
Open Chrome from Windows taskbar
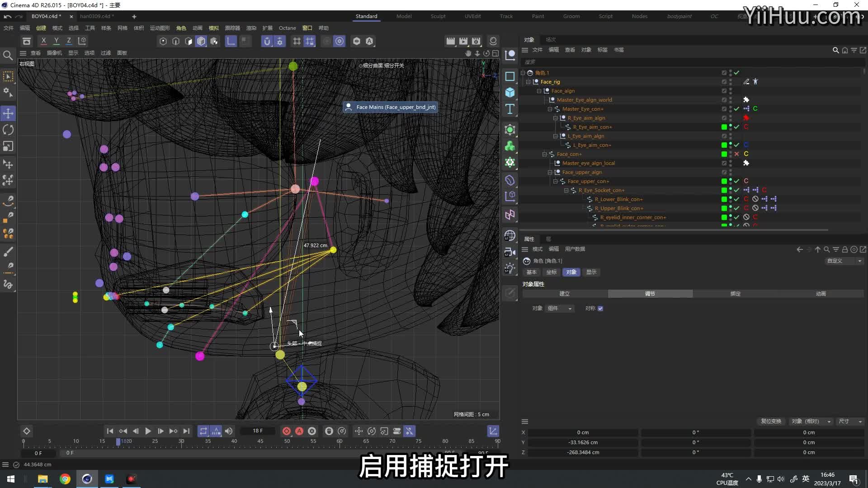65,479
